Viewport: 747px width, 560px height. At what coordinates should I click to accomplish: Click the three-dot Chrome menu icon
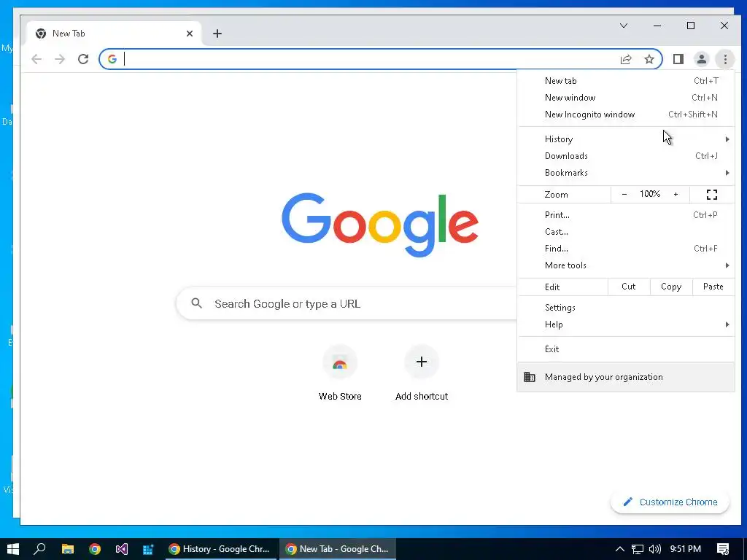(725, 59)
